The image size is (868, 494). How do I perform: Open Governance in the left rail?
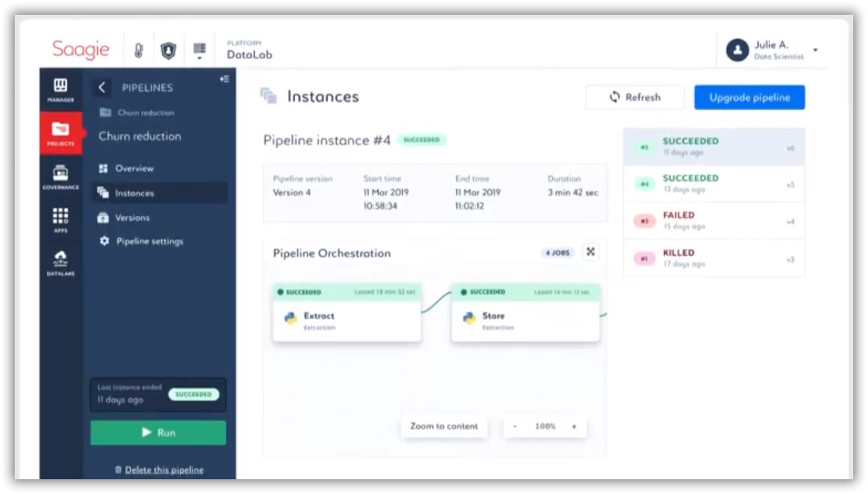click(x=60, y=177)
